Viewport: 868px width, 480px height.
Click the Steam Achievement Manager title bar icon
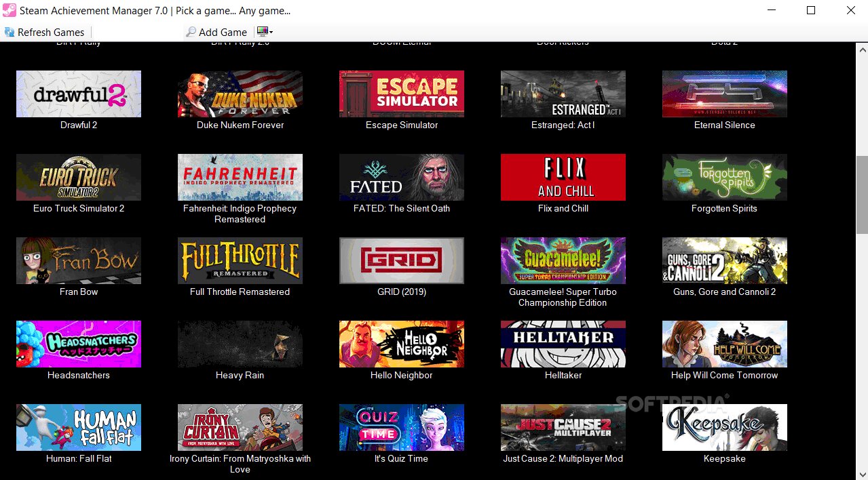click(10, 11)
